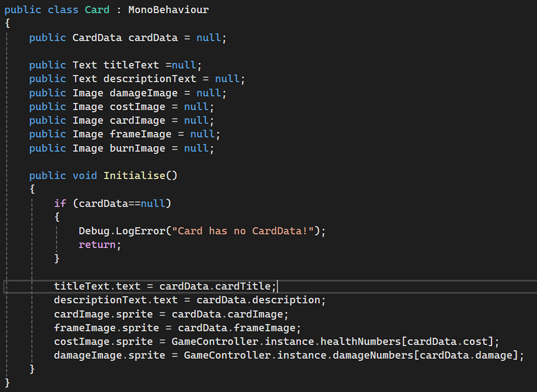This screenshot has height=392, width=537.
Task: Click the descriptionText field declaration
Action: pos(150,79)
